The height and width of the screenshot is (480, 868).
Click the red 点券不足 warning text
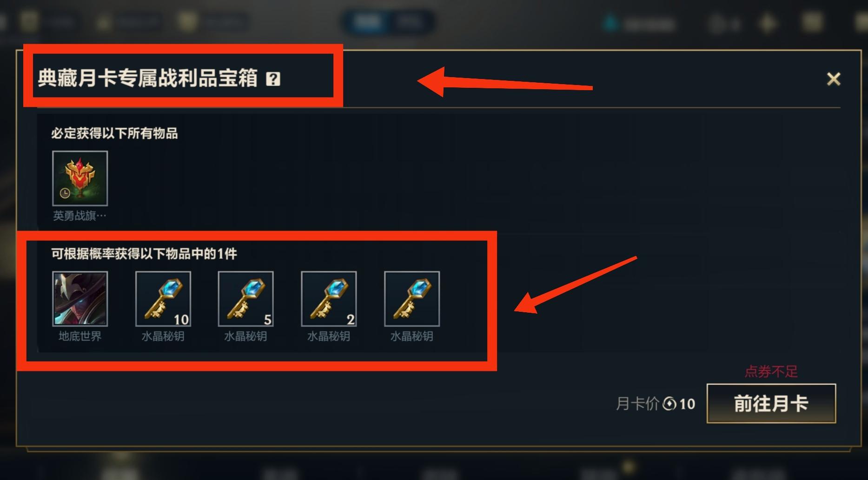pyautogui.click(x=771, y=371)
